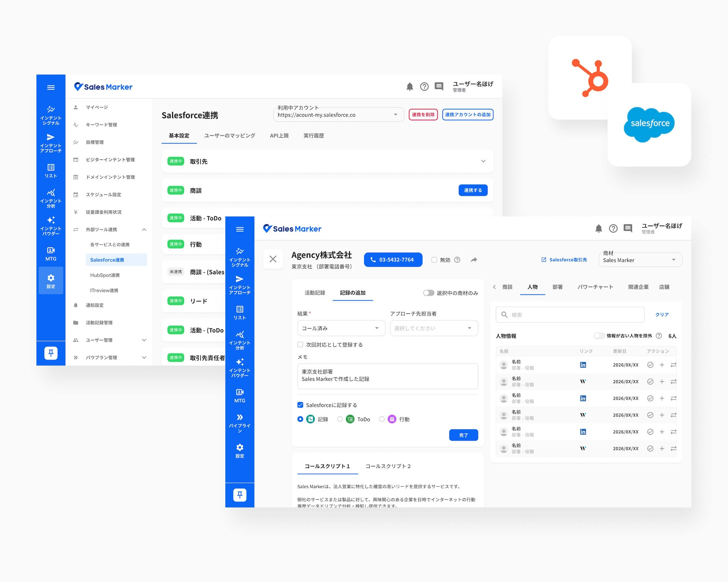
Task: Switch to コールスクリプト２ tab
Action: [388, 466]
